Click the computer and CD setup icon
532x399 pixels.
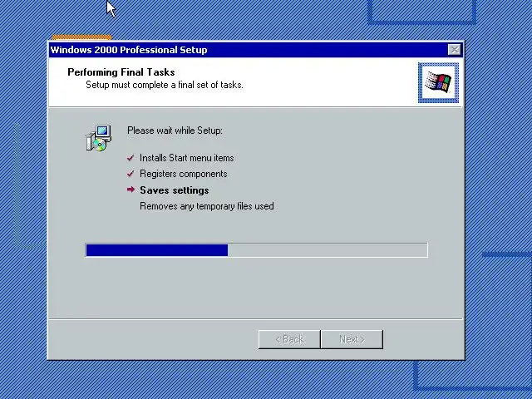pyautogui.click(x=98, y=138)
